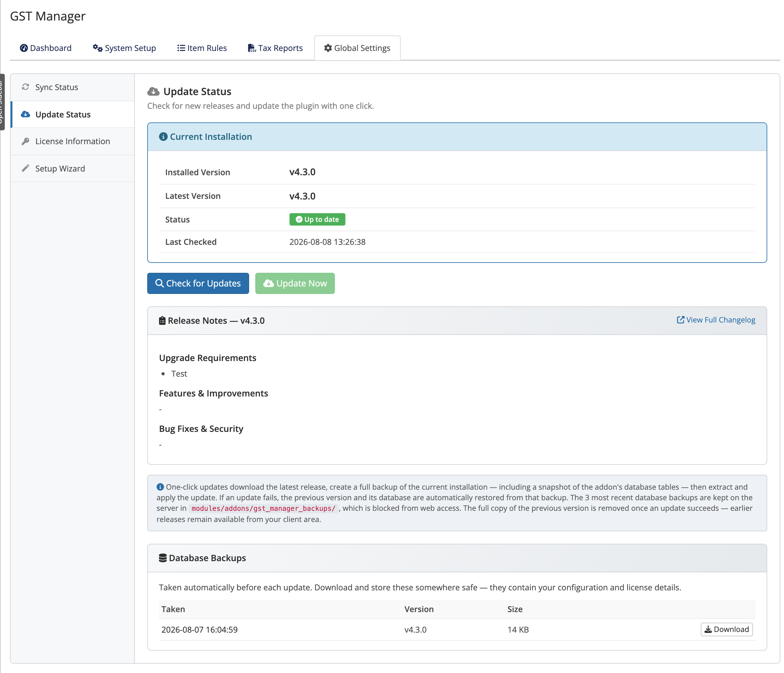The image size is (784, 673).
Task: Click the Version column header
Action: point(419,609)
